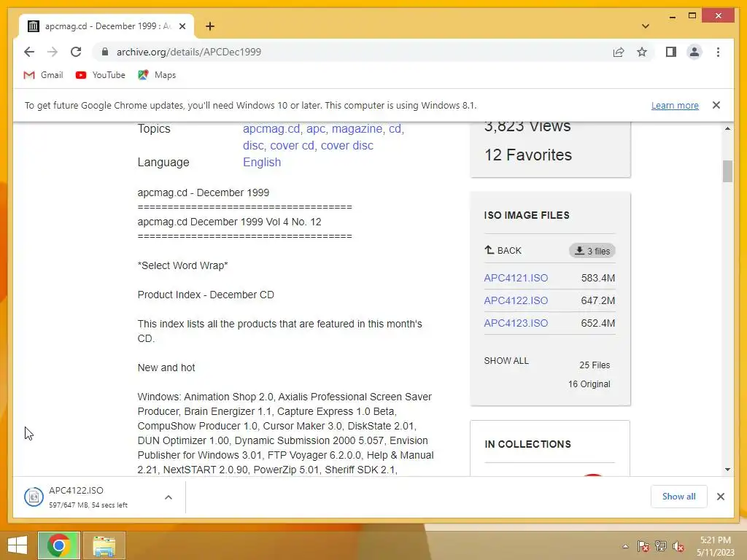Click the 12 Favorites text
Image resolution: width=747 pixels, height=560 pixels.
pos(528,155)
